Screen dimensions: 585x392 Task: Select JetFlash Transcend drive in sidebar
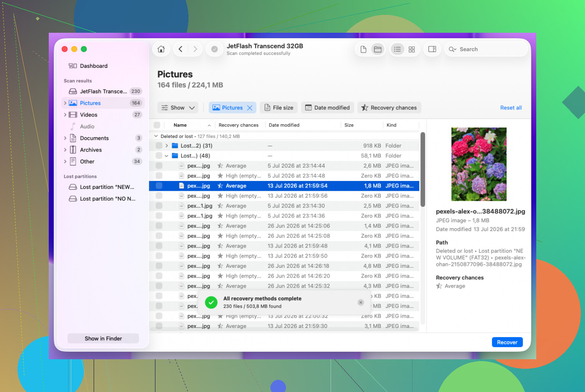(x=103, y=91)
